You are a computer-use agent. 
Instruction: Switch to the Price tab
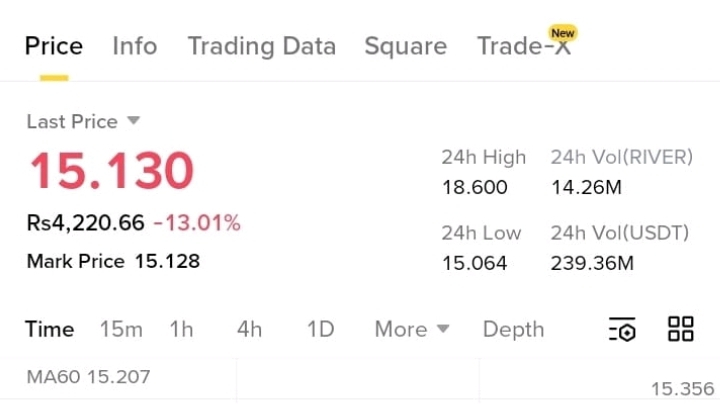[x=54, y=46]
